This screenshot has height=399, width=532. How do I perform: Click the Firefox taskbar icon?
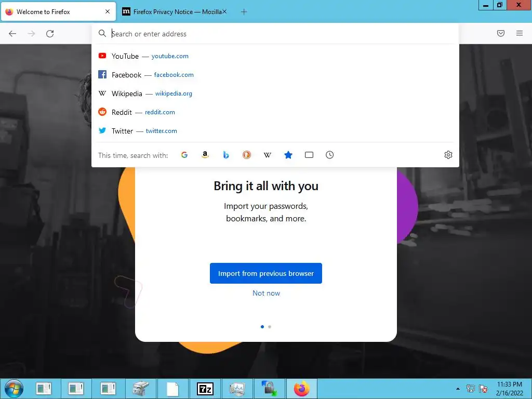pyautogui.click(x=302, y=389)
